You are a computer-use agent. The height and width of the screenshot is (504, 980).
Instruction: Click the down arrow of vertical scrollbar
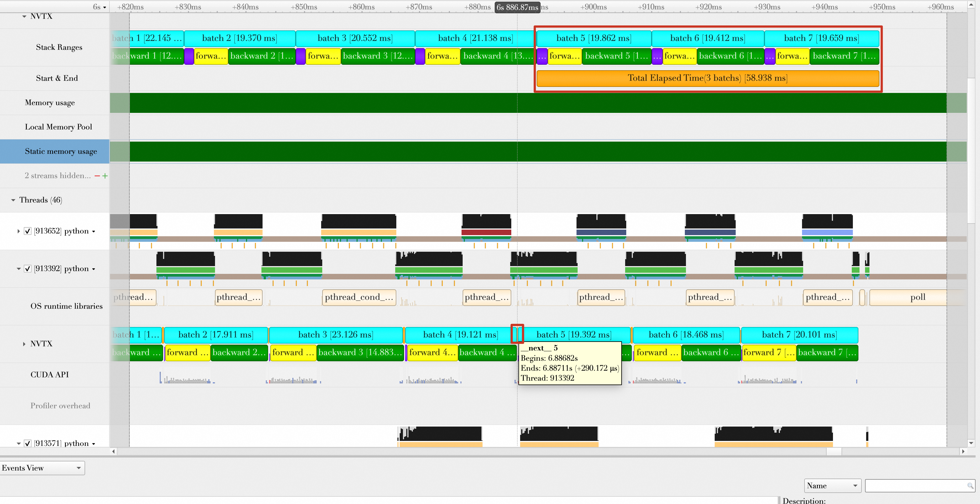tap(971, 443)
